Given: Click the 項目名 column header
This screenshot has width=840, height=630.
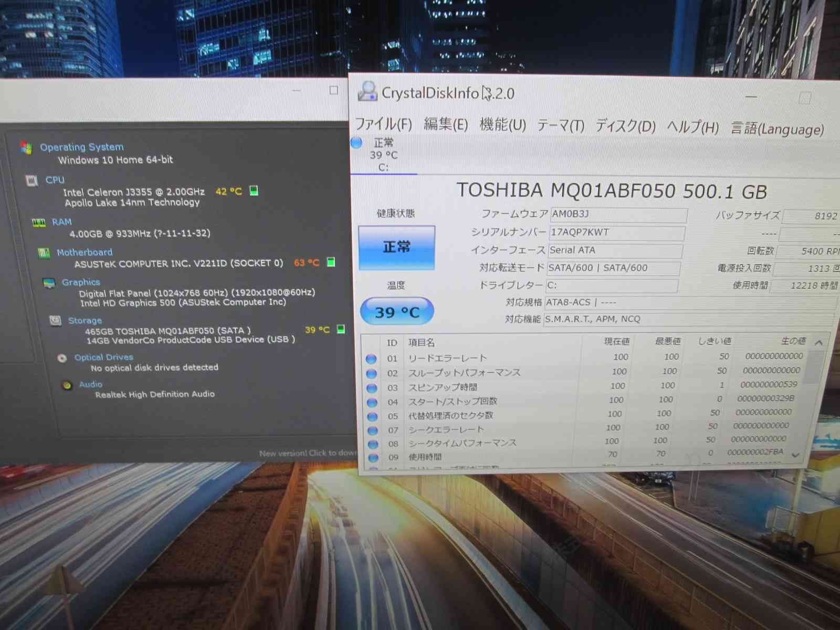Looking at the screenshot, I should click(422, 342).
